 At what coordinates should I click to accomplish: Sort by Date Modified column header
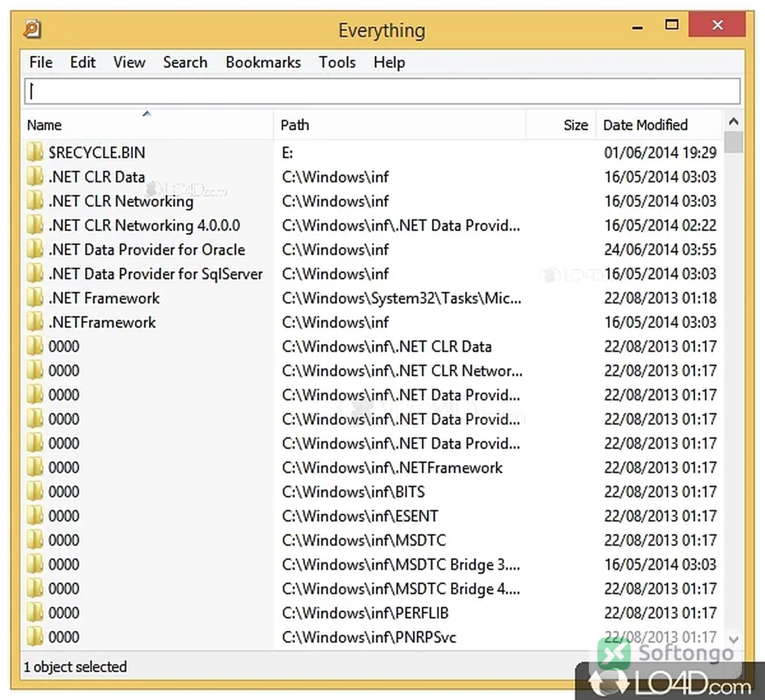coord(659,125)
